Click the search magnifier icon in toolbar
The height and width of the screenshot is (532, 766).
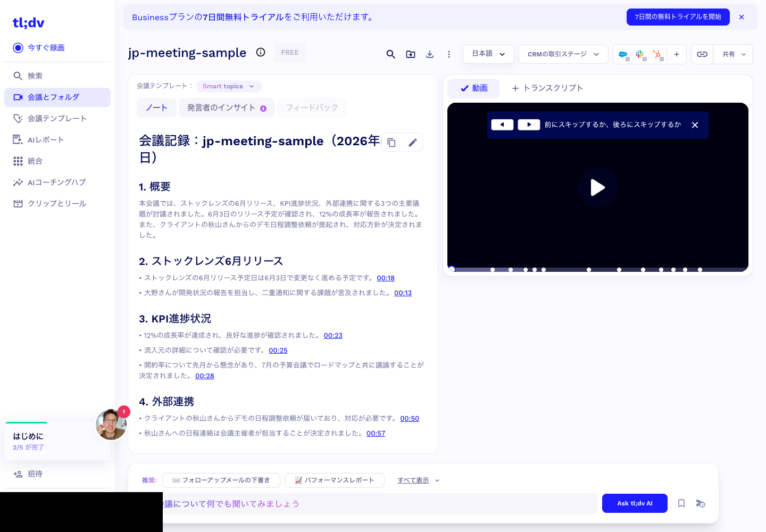[x=391, y=54]
